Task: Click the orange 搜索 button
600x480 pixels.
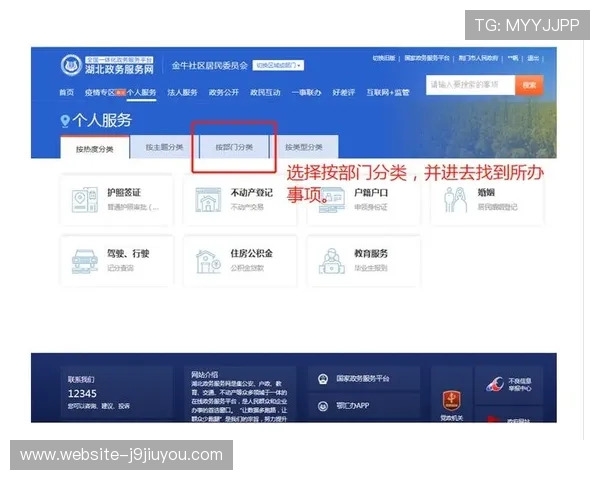Action: coord(529,85)
